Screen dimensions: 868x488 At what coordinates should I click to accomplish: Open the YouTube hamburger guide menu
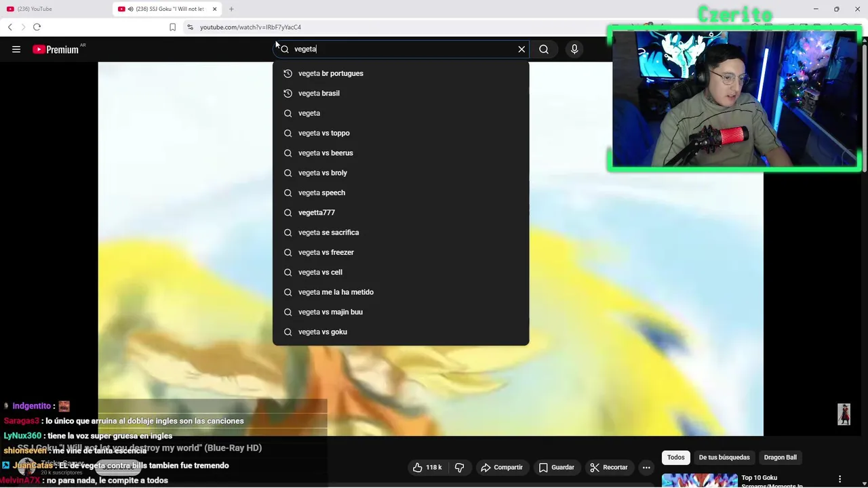[x=16, y=49]
